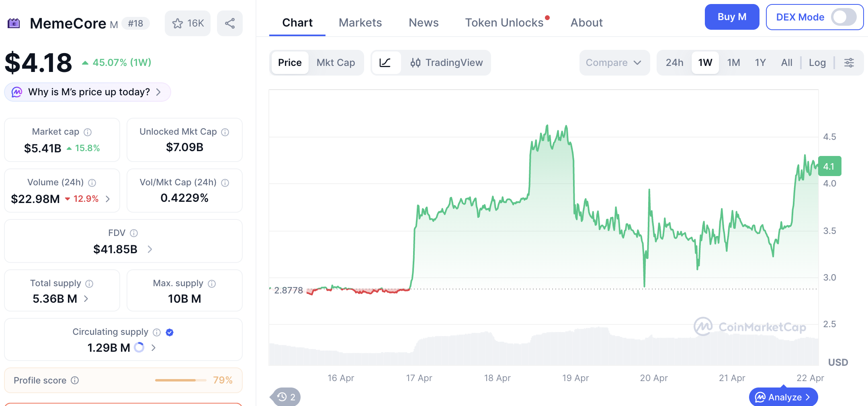This screenshot has width=868, height=406.
Task: Expand FDV details chevron
Action: coord(150,250)
